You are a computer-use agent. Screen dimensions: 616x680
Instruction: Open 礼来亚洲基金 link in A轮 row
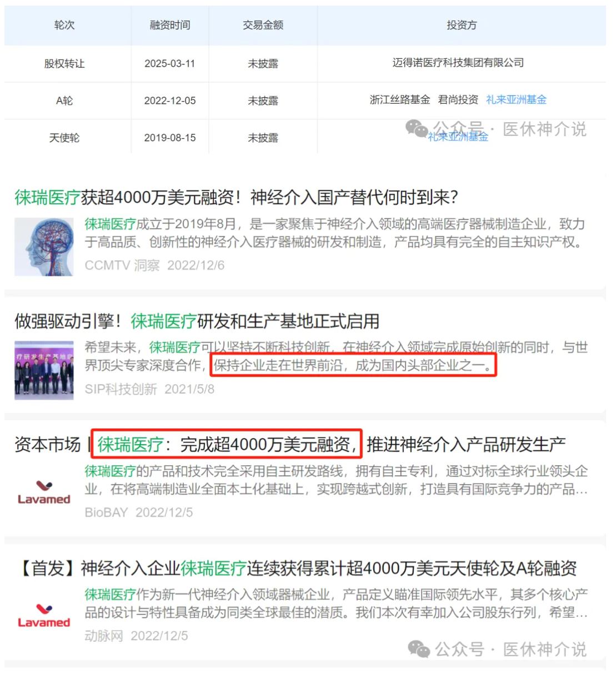(516, 100)
